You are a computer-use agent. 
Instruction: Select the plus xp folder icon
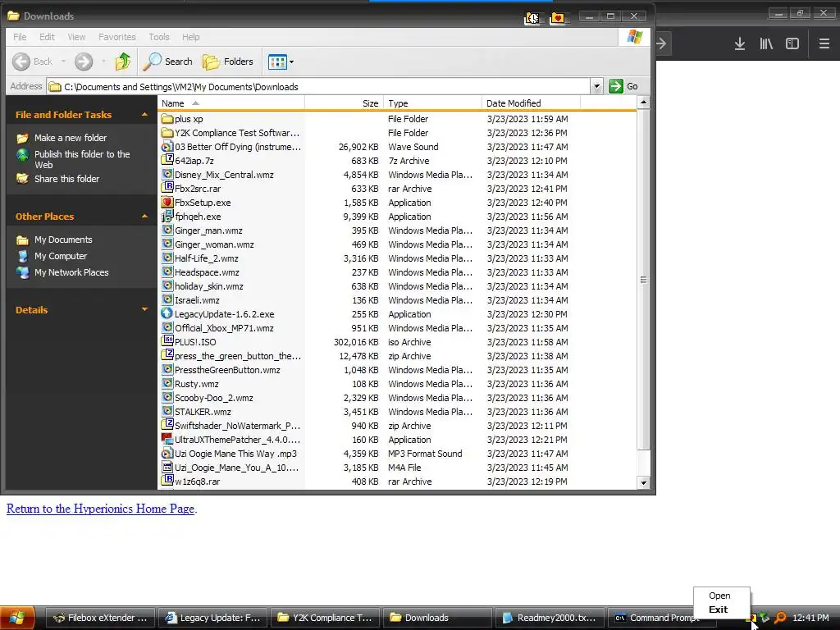[x=167, y=118]
